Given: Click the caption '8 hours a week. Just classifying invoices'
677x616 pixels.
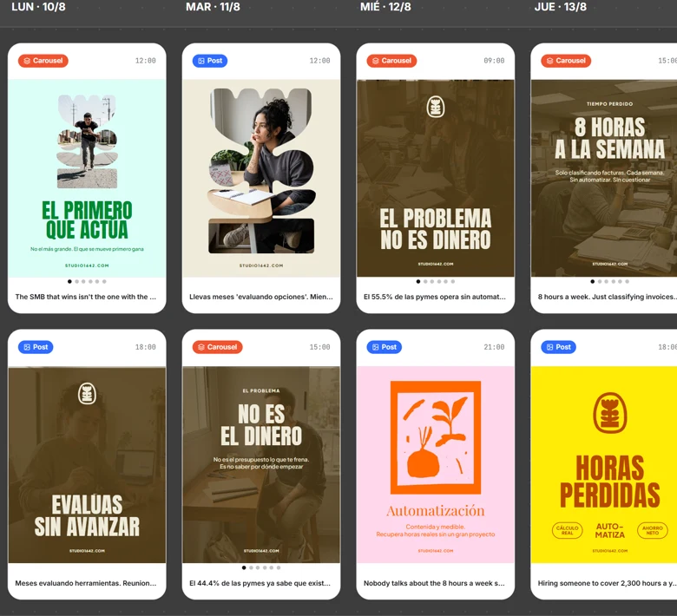Looking at the screenshot, I should (607, 297).
